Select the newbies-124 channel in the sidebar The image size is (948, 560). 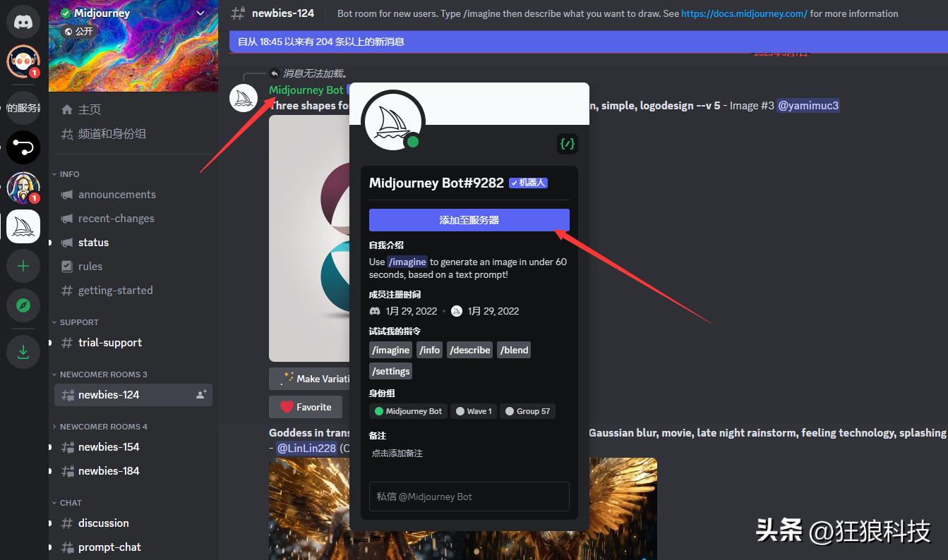(133, 395)
